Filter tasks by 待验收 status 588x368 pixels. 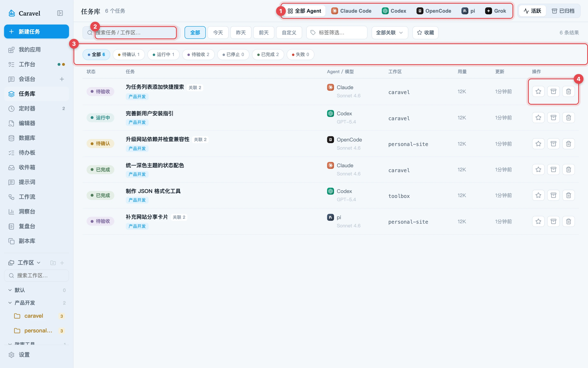click(x=198, y=55)
